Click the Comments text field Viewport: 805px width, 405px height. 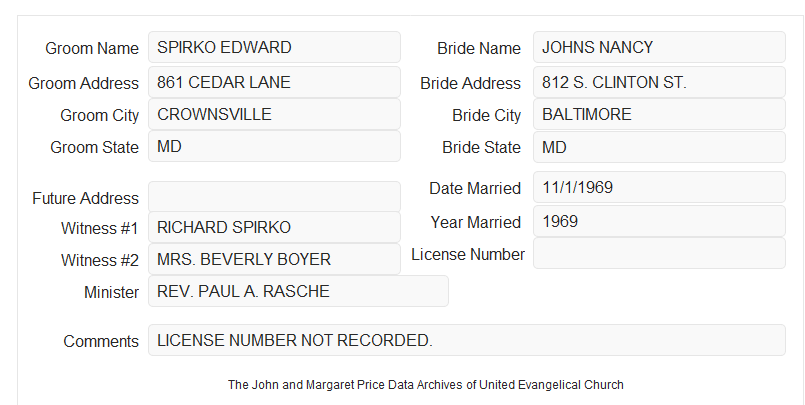coord(467,340)
